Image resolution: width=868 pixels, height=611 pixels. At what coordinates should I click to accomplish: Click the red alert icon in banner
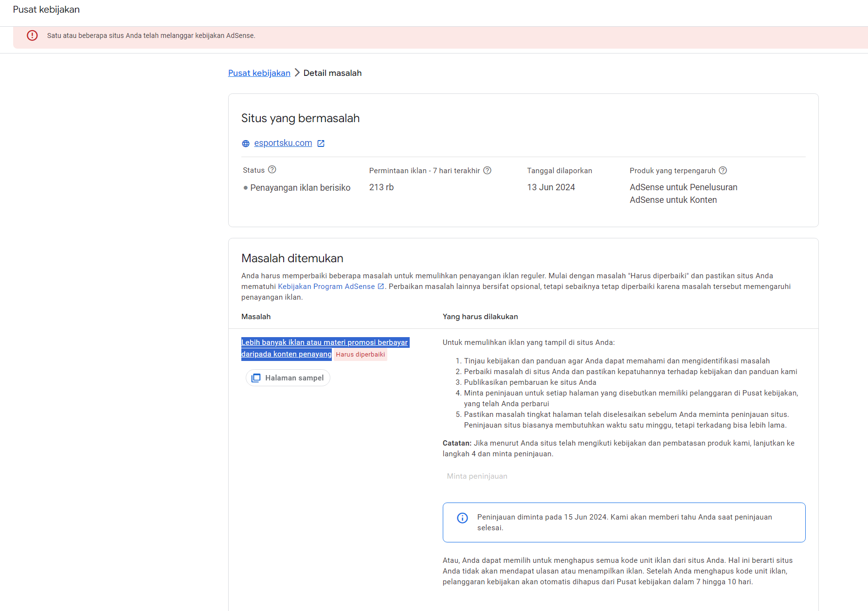[32, 36]
